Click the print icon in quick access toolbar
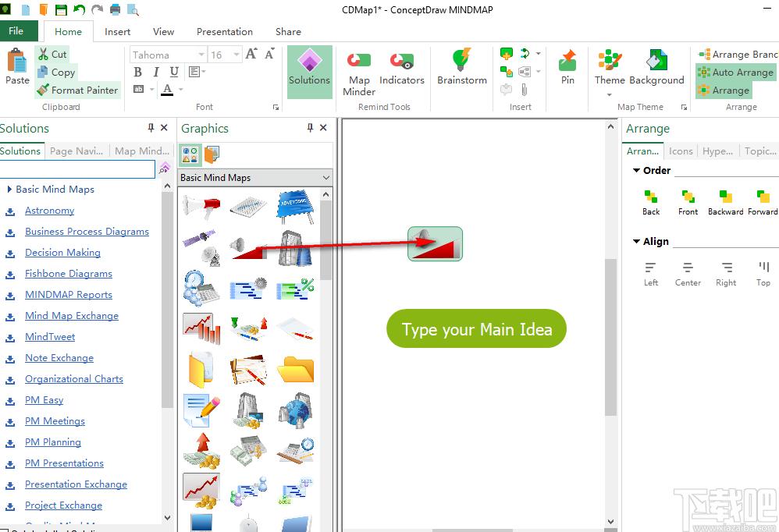Viewport: 779px width, 532px height. 115,9
